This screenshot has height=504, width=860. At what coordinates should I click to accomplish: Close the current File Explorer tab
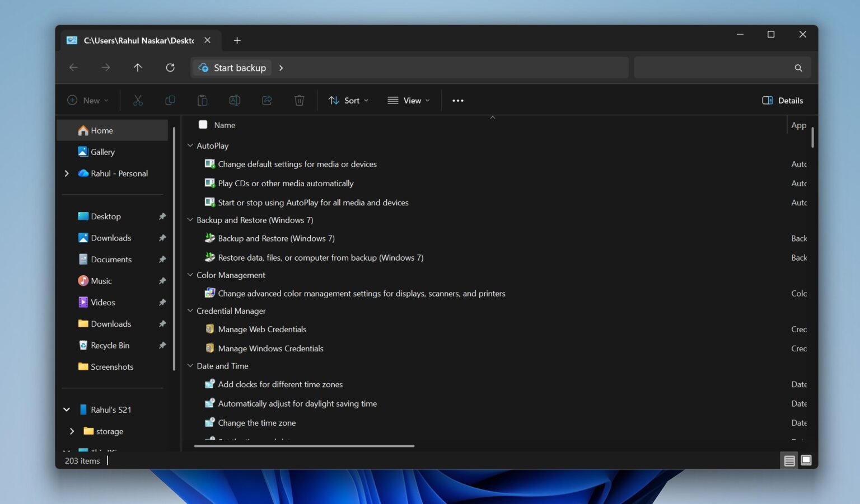tap(208, 40)
